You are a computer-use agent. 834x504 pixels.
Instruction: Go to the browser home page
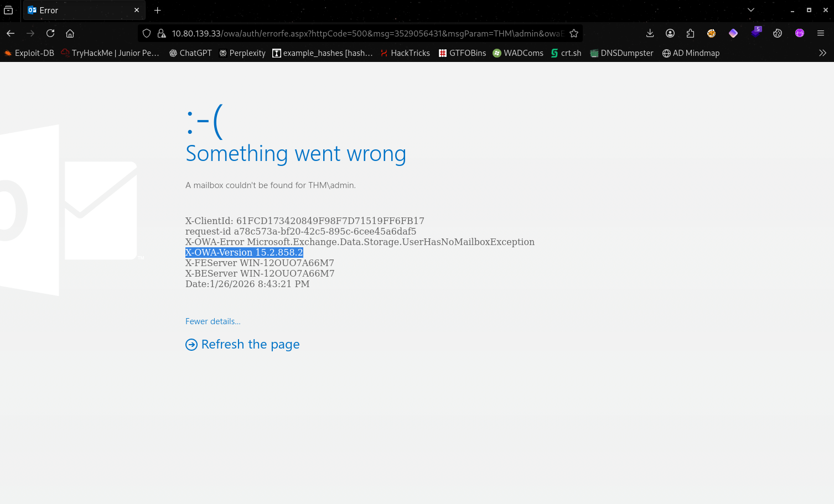[x=70, y=33]
